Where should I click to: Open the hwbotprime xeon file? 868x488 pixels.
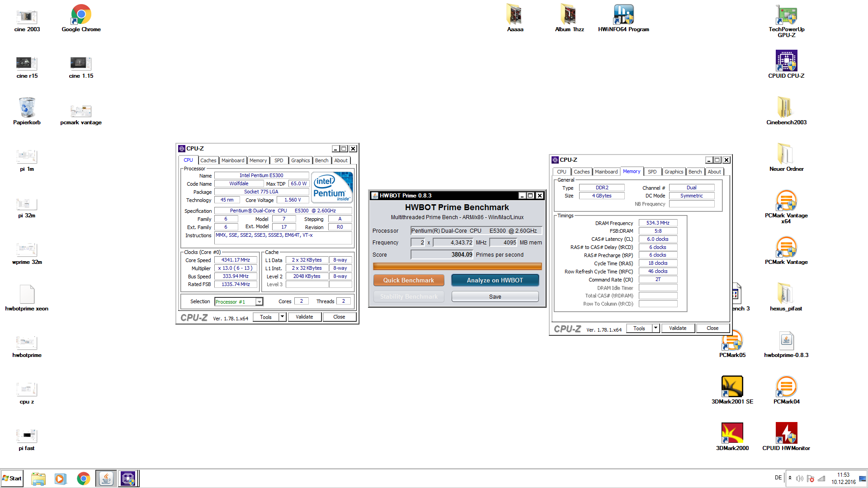(x=27, y=298)
